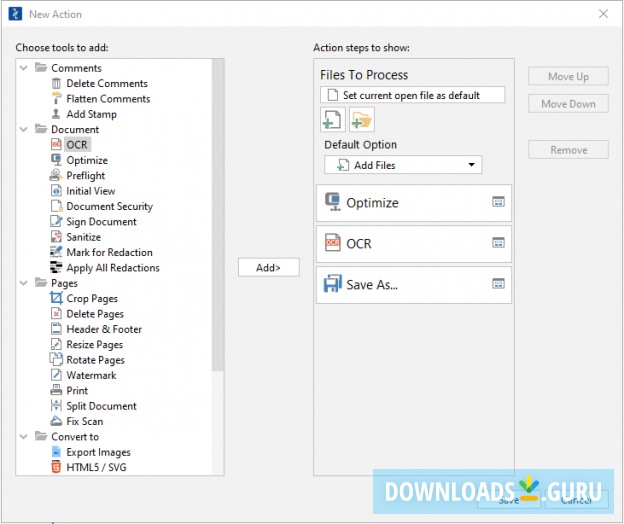This screenshot has height=524, width=624.
Task: Click the Delete Pages icon
Action: pos(56,314)
